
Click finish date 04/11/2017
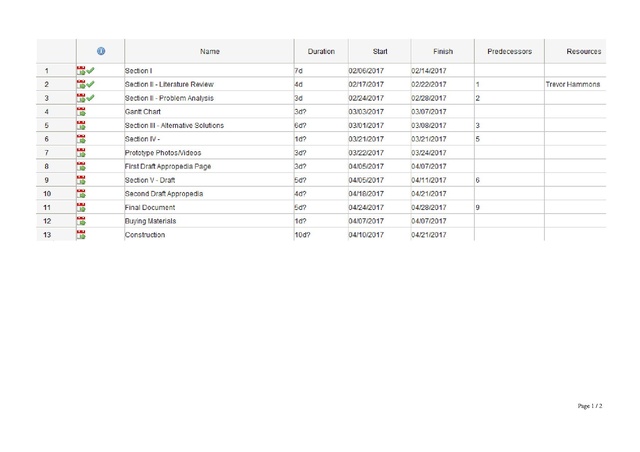click(x=429, y=180)
